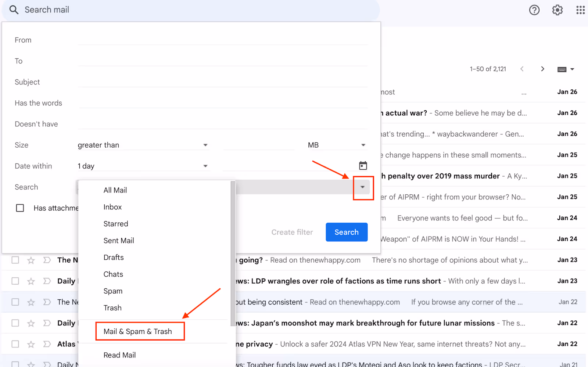Star the LDP wrangles email
The height and width of the screenshot is (367, 588).
click(31, 281)
